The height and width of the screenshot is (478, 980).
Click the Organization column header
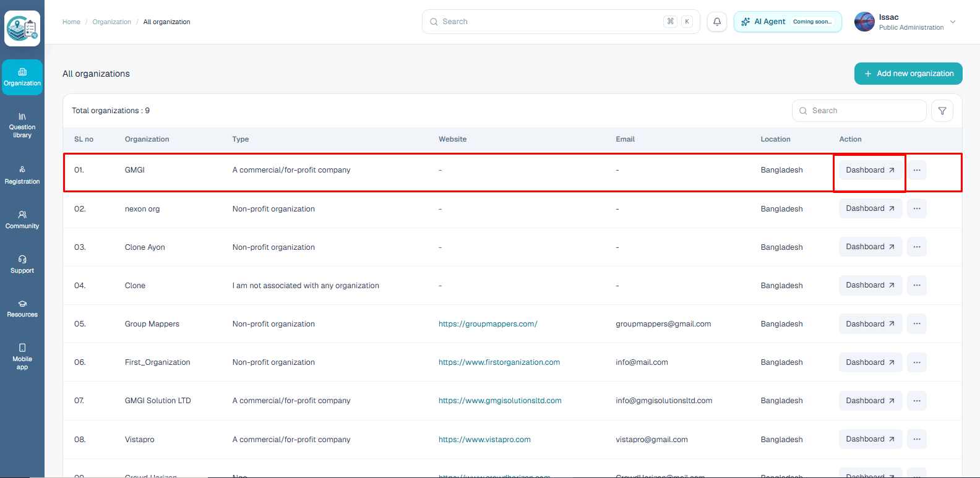147,139
